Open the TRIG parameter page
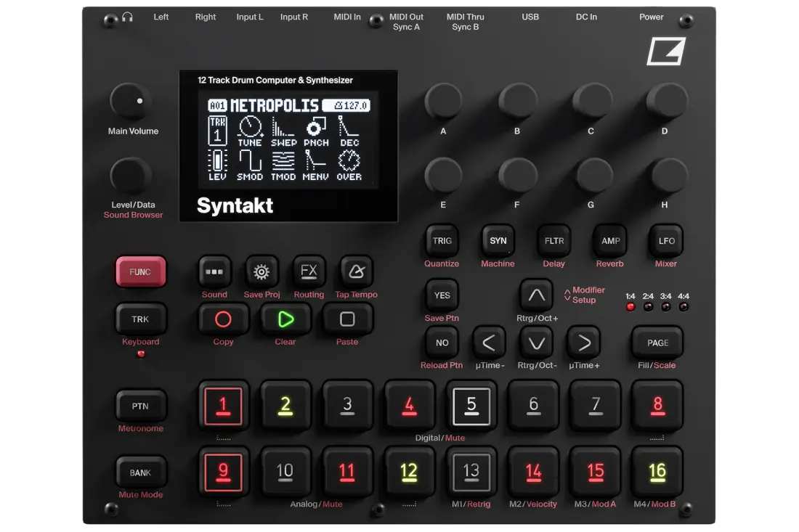This screenshot has height=532, width=799. [442, 241]
